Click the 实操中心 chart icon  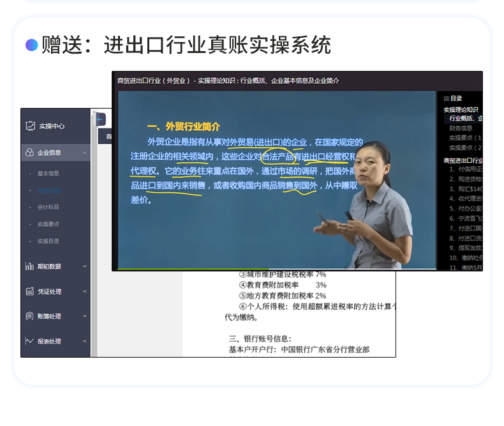30,126
